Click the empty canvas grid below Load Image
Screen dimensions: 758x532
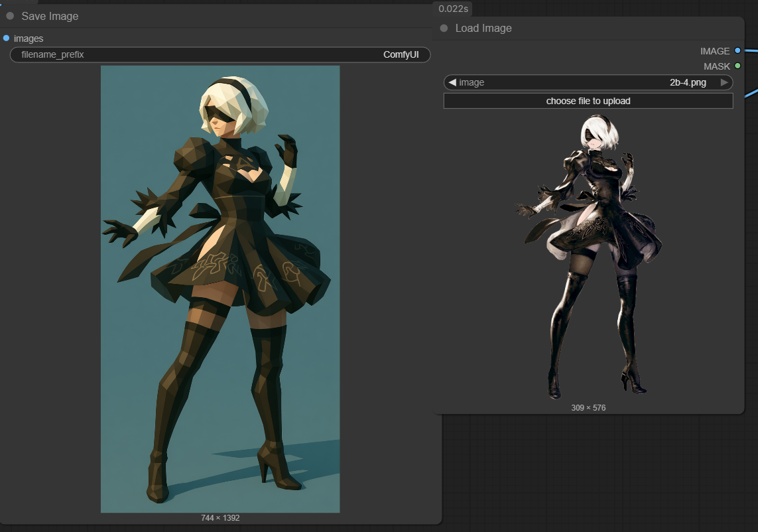point(597,471)
